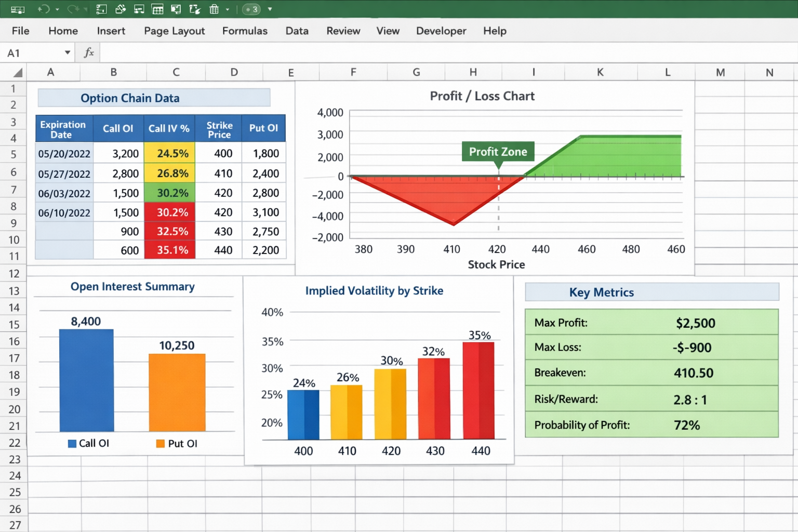798x532 pixels.
Task: Click the Redo arrow icon
Action: coord(73,9)
